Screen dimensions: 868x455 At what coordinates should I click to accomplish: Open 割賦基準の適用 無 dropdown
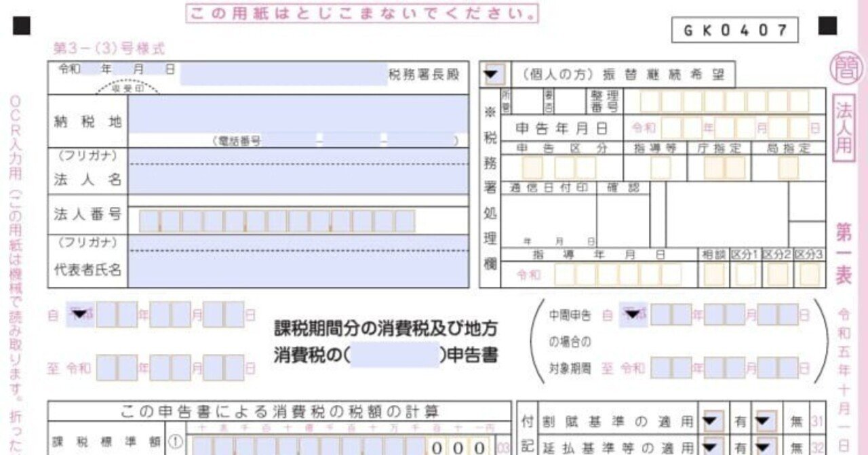(766, 421)
